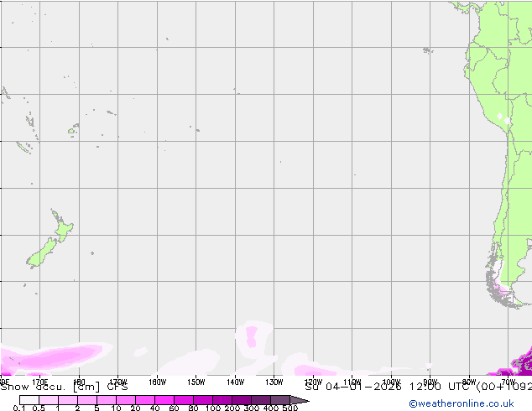Screen dimensions: 532x411
Task: Click the legend value '0.1'
Action: [19, 408]
